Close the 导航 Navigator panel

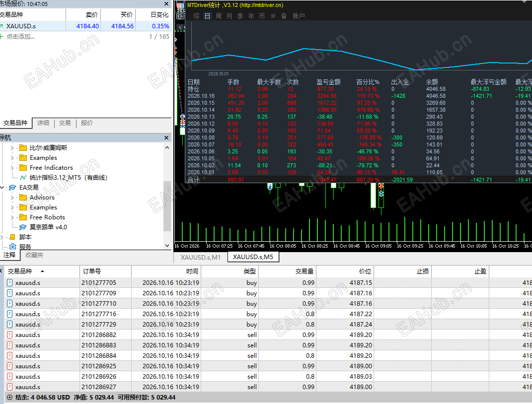[166, 137]
